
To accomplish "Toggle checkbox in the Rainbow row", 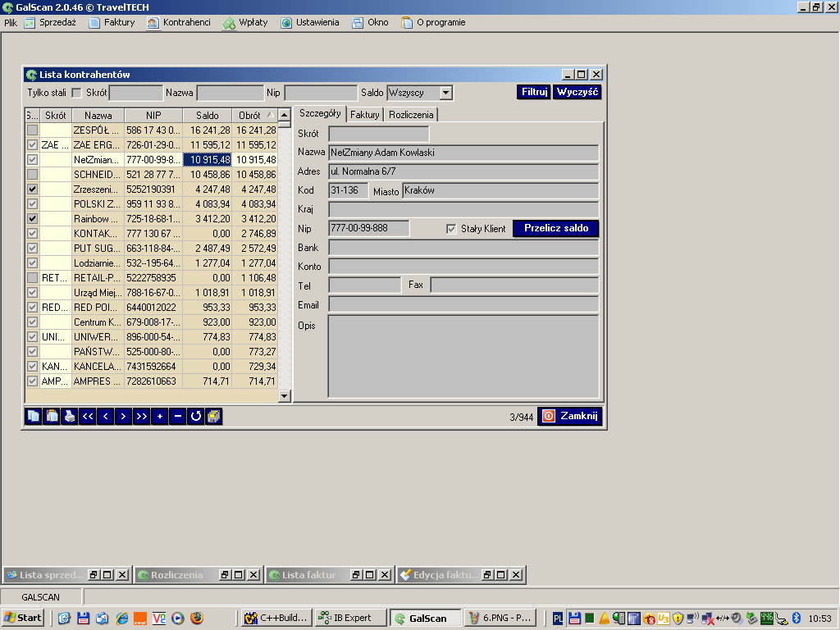I will pos(32,218).
